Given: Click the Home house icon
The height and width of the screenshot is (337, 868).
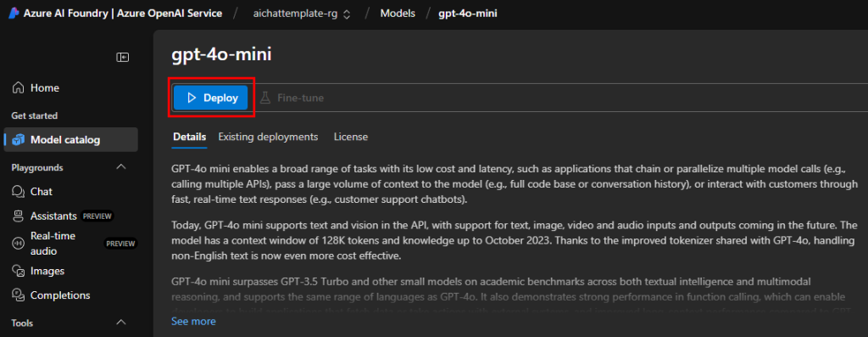Looking at the screenshot, I should click(19, 88).
